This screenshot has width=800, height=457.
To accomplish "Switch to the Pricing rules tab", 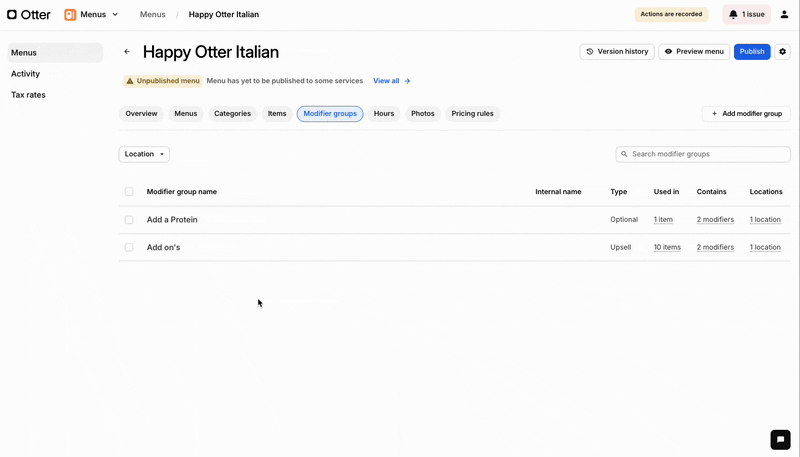I will click(x=472, y=114).
